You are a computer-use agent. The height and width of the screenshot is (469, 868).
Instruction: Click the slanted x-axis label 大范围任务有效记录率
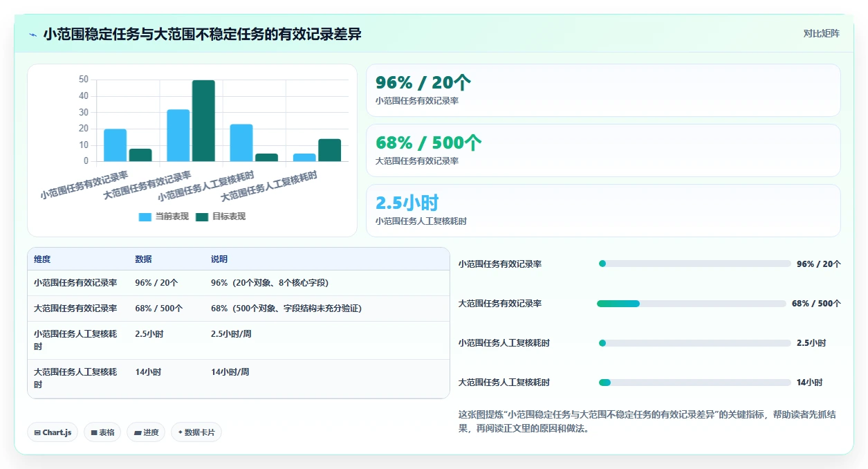pyautogui.click(x=147, y=185)
